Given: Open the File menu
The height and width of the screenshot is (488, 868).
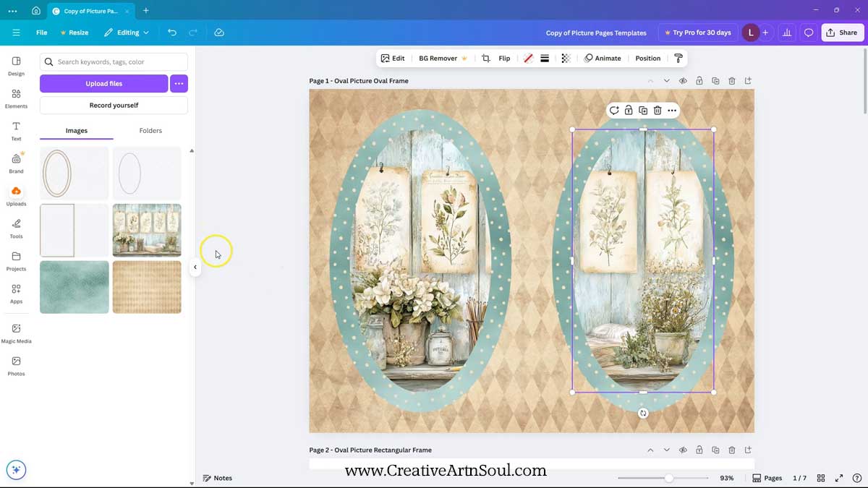Looking at the screenshot, I should (42, 33).
